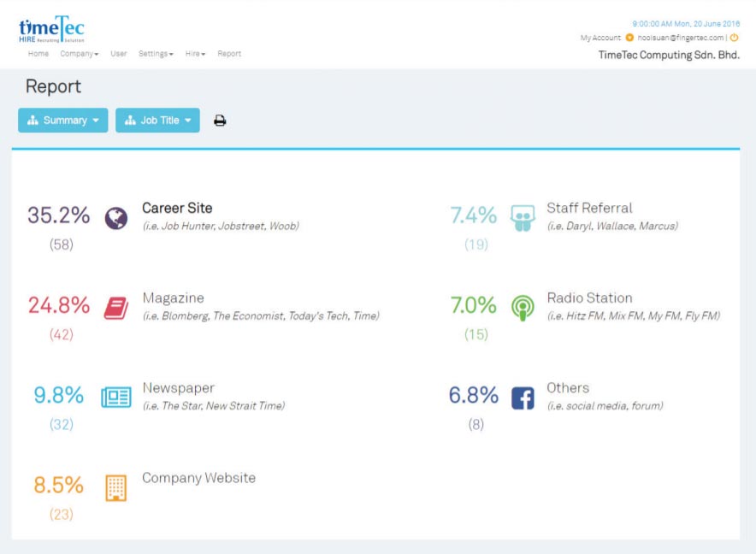
Task: Click the Hitz FM, Mix FM examples text
Action: tap(634, 315)
